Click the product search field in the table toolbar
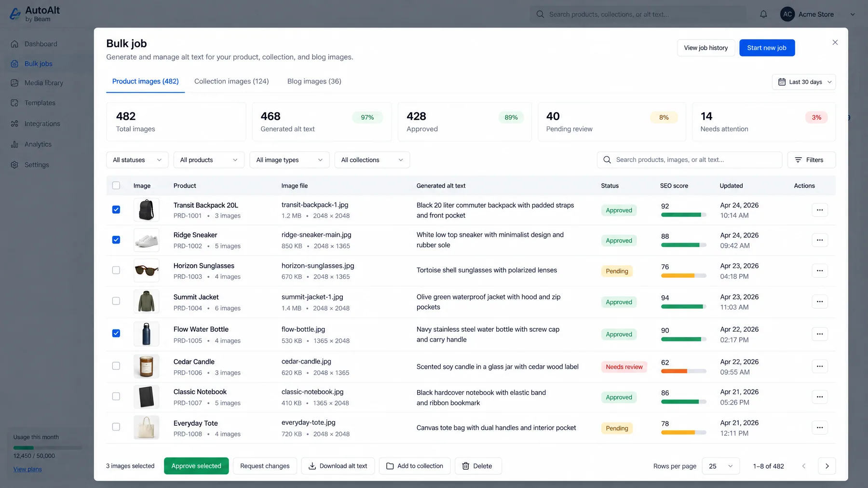 coord(690,160)
